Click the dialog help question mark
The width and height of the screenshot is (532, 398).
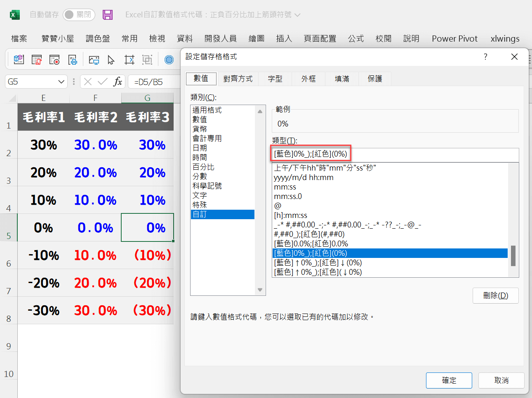(485, 56)
